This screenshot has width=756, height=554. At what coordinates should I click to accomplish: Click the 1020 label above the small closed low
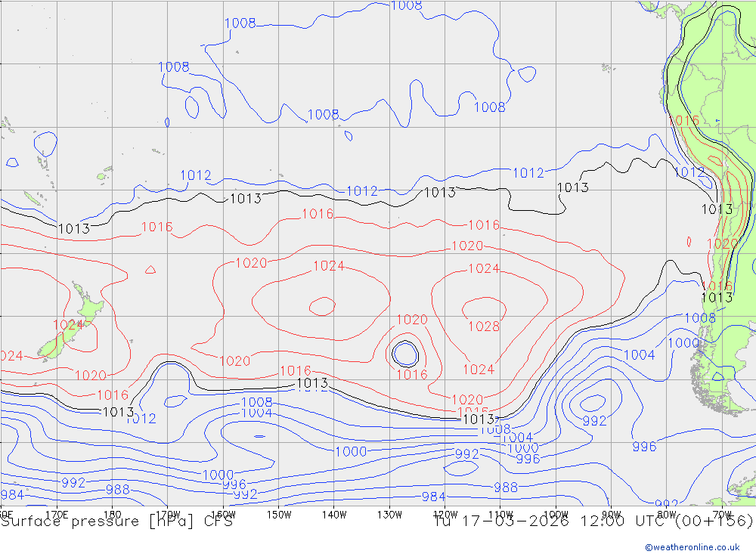(x=412, y=319)
